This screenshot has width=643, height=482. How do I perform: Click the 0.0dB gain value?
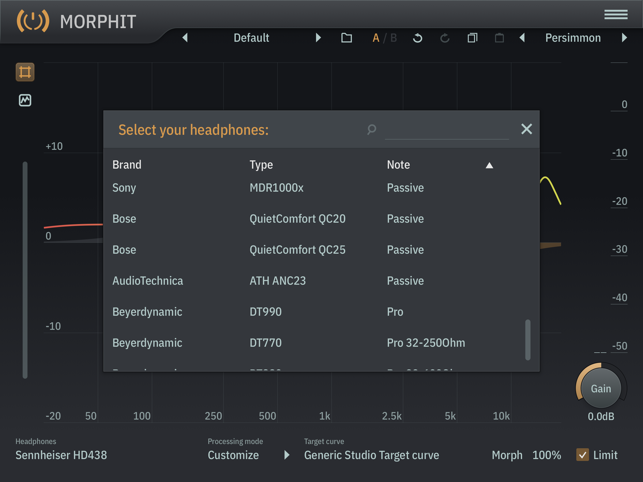(601, 417)
